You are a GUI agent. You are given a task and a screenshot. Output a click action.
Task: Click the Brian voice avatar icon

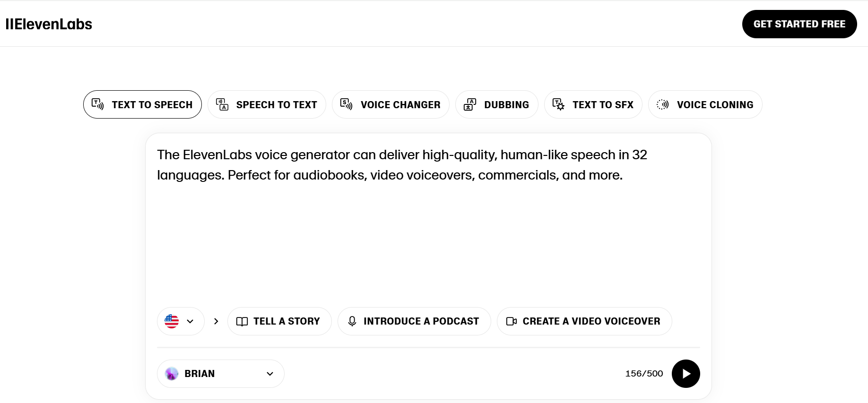click(x=172, y=374)
